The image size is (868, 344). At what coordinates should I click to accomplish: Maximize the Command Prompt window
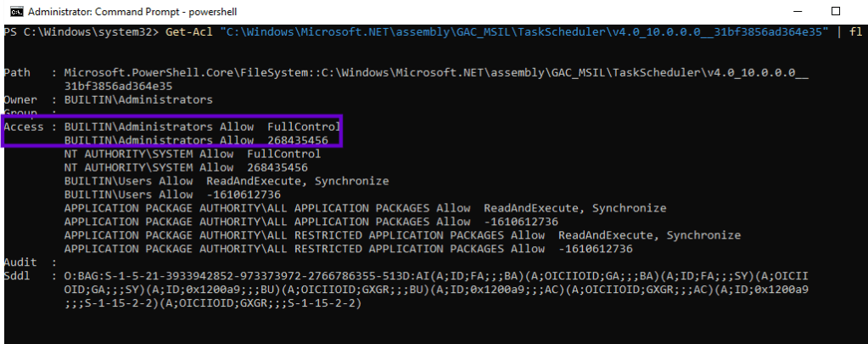coord(836,11)
